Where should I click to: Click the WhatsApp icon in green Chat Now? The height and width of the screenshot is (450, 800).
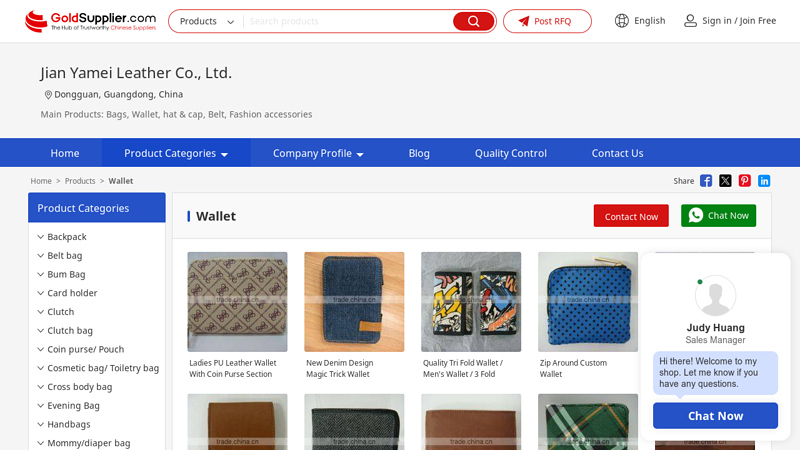click(x=695, y=215)
